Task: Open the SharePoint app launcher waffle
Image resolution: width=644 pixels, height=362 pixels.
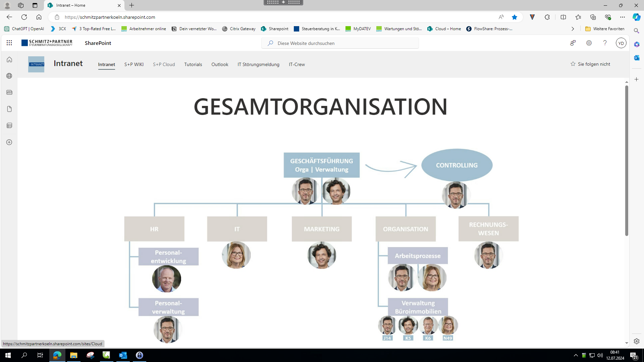Action: [9, 43]
